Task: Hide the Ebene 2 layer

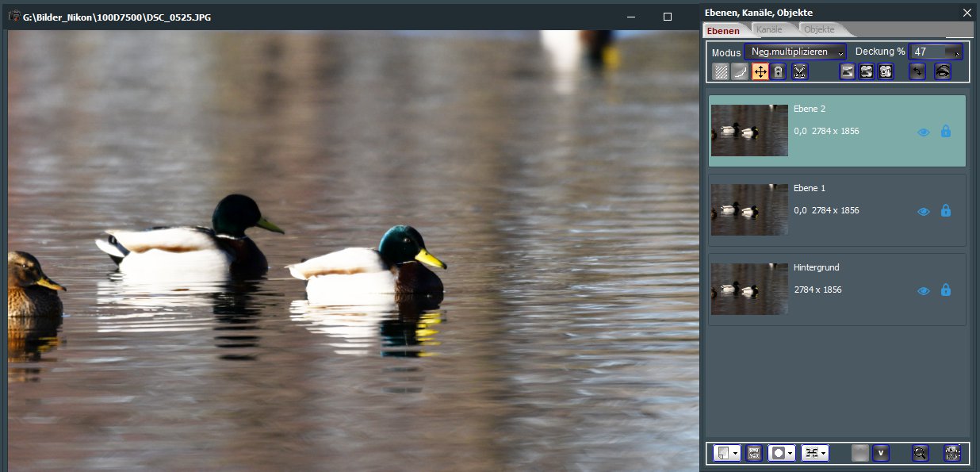Action: coord(923,132)
